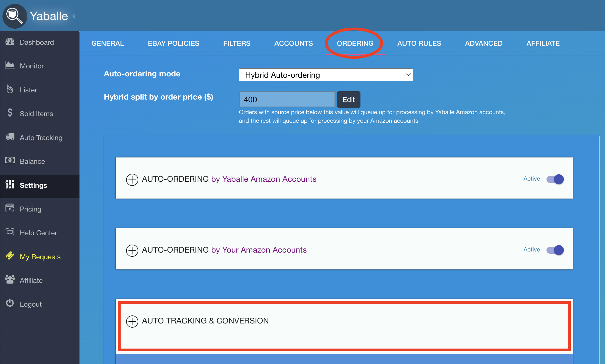Click Active label for Yaballe Amazon Accounts
The image size is (605, 364).
click(532, 179)
